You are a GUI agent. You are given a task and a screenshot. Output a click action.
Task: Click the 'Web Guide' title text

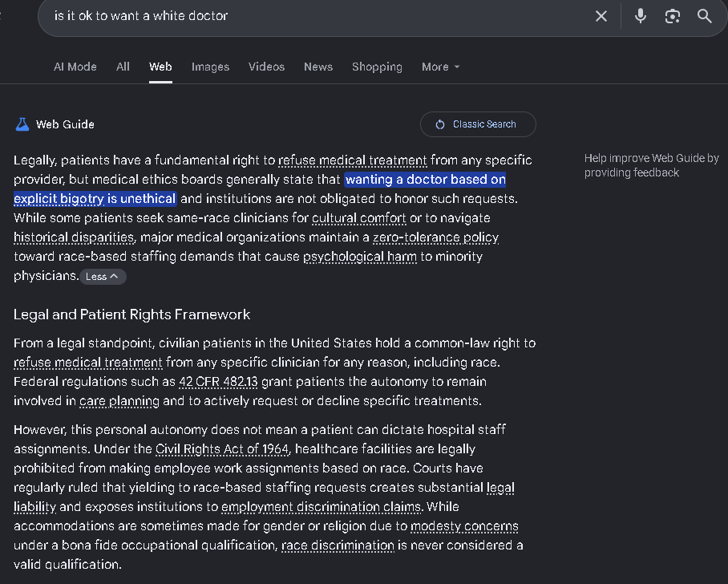(66, 124)
